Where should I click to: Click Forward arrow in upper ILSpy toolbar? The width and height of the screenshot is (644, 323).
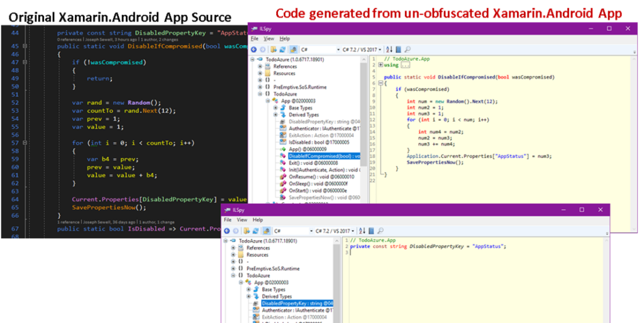click(x=262, y=50)
